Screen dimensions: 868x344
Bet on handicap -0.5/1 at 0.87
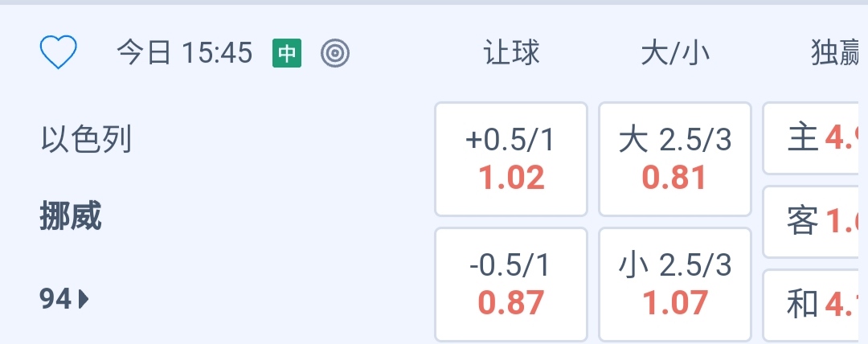tap(511, 284)
